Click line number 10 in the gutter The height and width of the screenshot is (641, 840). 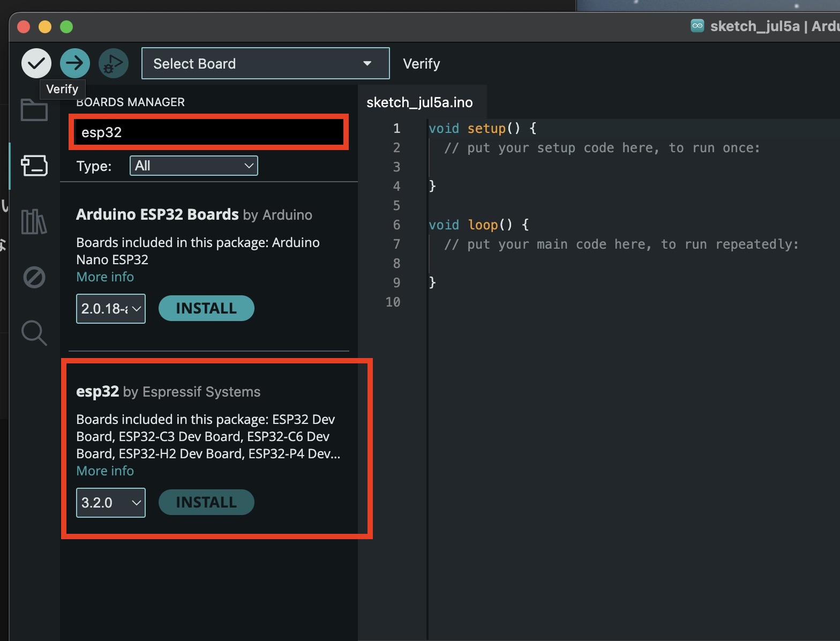(393, 302)
